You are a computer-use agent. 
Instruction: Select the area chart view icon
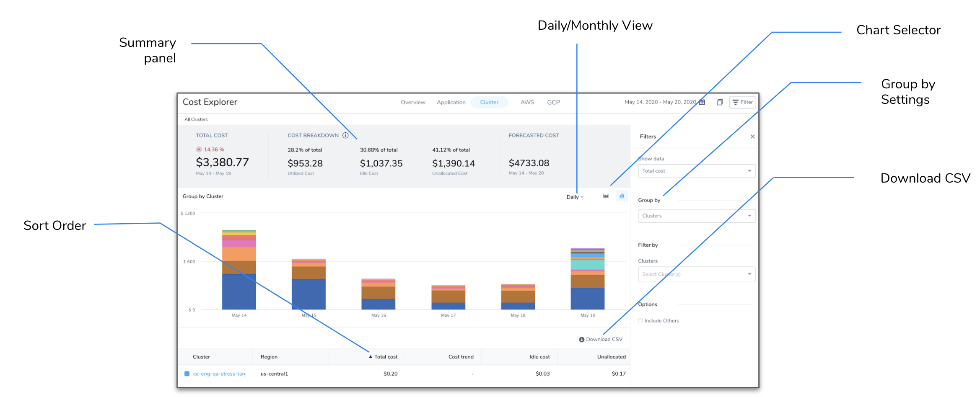(x=606, y=196)
